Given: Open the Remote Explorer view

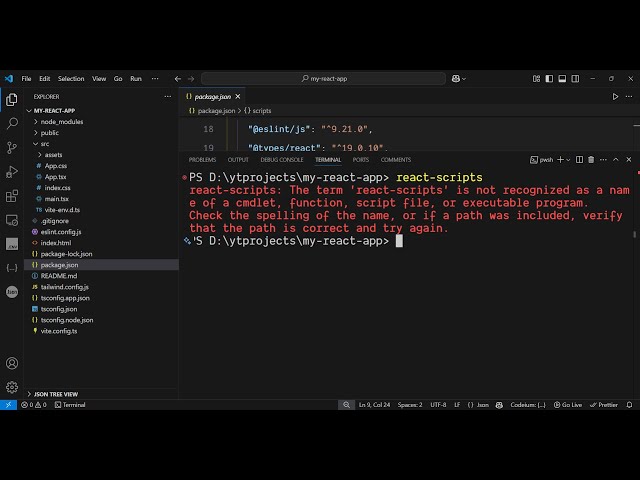Looking at the screenshot, I should [x=12, y=220].
